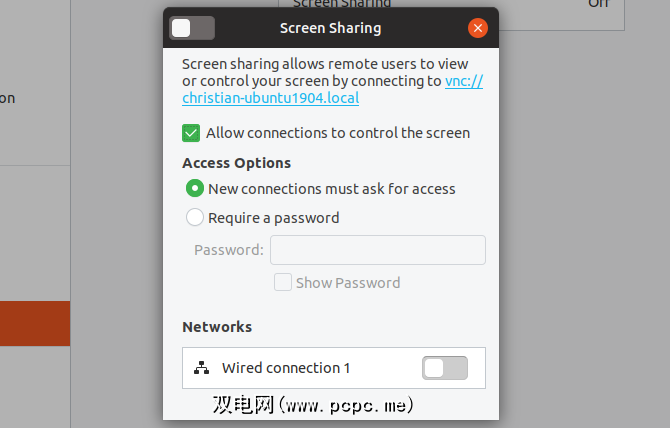Click the wired network icon
Screen dimensions: 670x428
pyautogui.click(x=201, y=368)
